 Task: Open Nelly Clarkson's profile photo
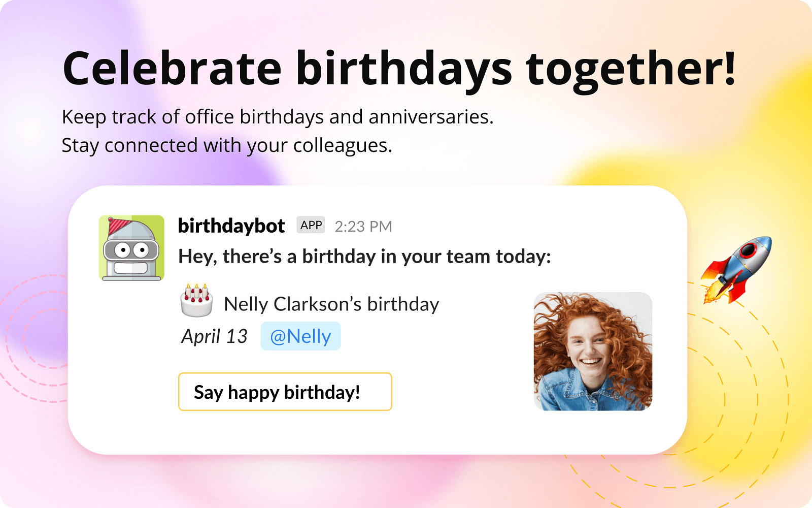pyautogui.click(x=593, y=352)
